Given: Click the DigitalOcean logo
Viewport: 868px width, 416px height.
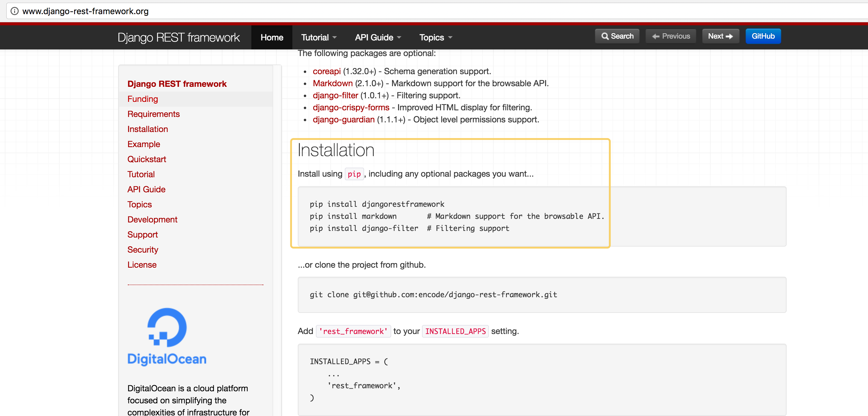Looking at the screenshot, I should click(x=167, y=336).
